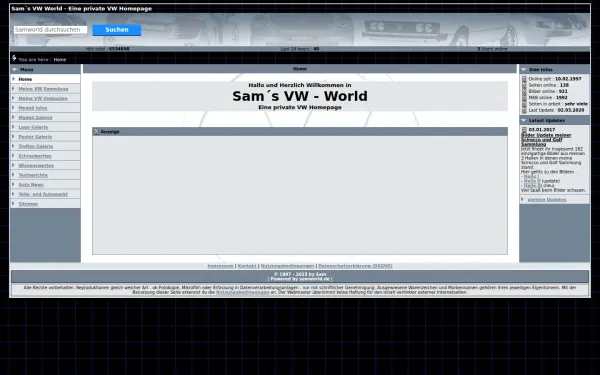Click the 'Last 24 hours : 40' counter

click(x=300, y=49)
